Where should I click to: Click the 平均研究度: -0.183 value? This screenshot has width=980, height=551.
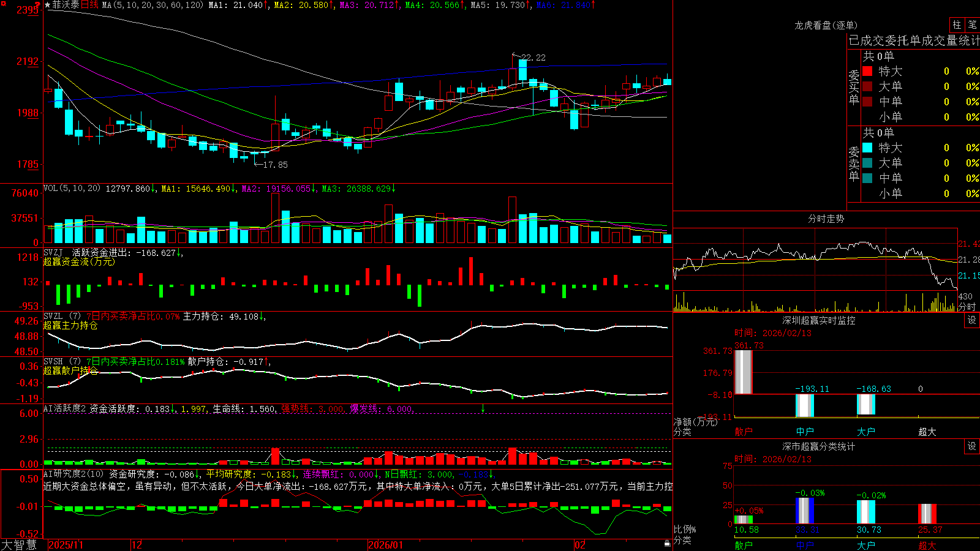pos(249,474)
